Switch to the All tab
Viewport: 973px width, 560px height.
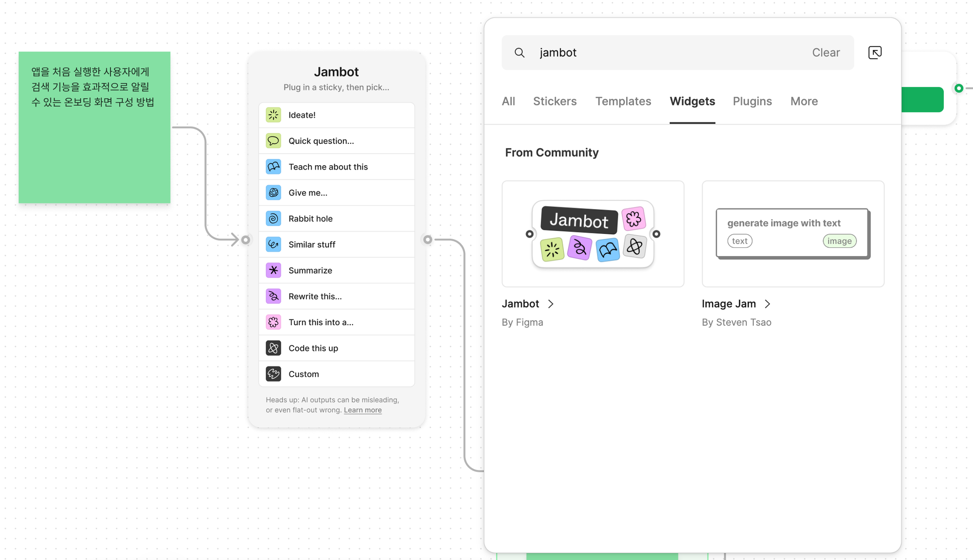[508, 101]
